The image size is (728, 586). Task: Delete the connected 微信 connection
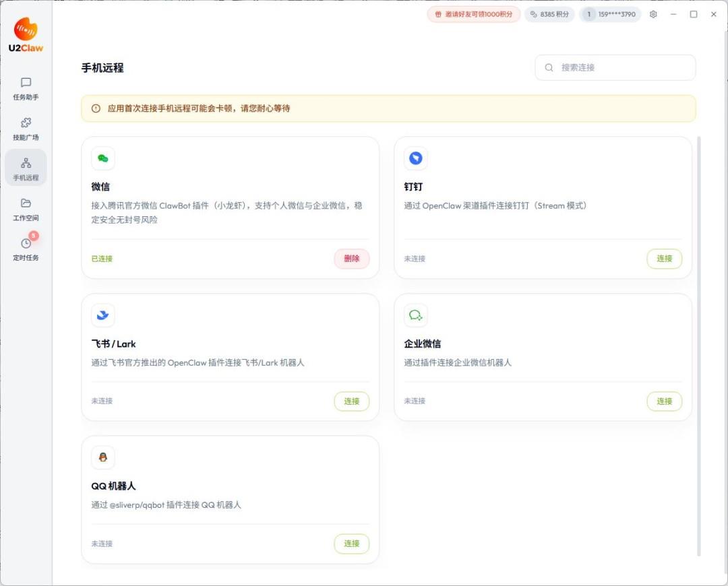[352, 259]
